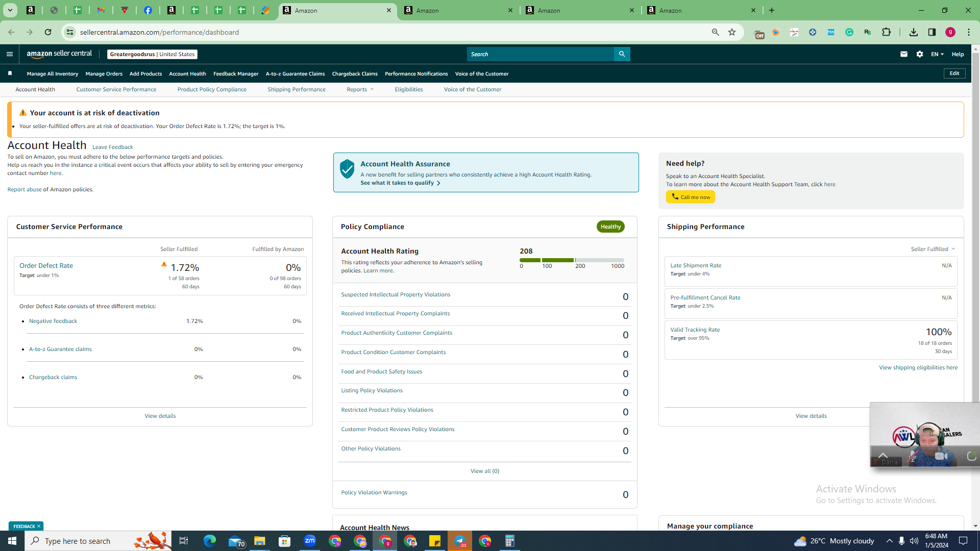Switch to the Shipping Performance tab
The width and height of the screenshot is (980, 551).
click(297, 89)
